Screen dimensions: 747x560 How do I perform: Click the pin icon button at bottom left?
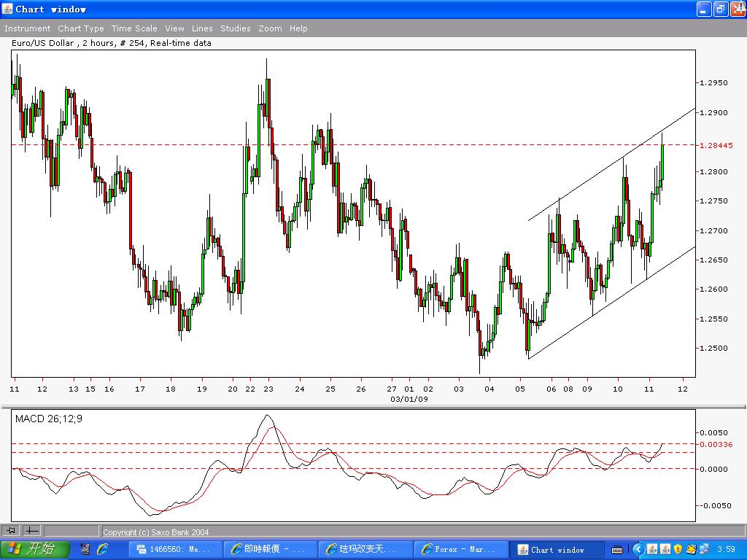[12, 530]
